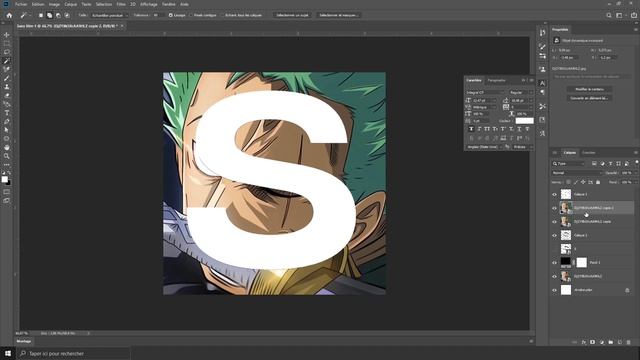Open font family dropdown in Character panel
Viewport: 640px width, 360px height.
tap(484, 93)
